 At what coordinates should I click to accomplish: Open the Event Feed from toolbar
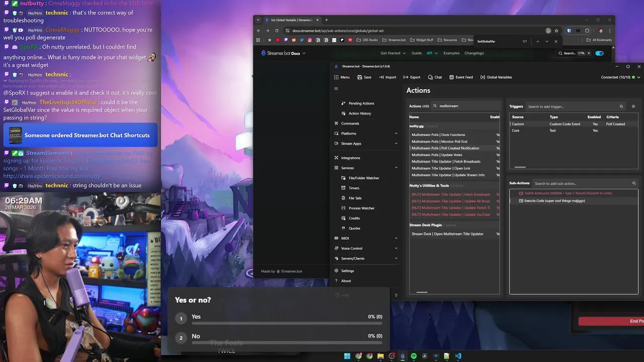[x=461, y=77]
